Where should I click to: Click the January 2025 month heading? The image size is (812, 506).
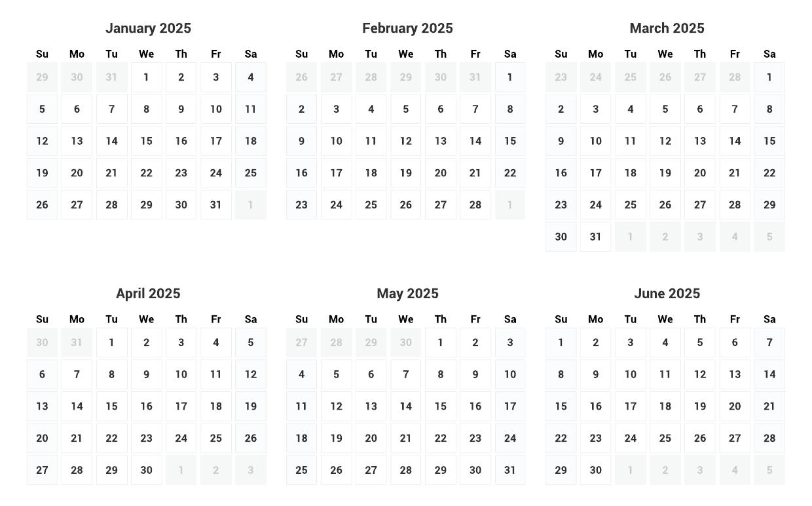pyautogui.click(x=148, y=28)
